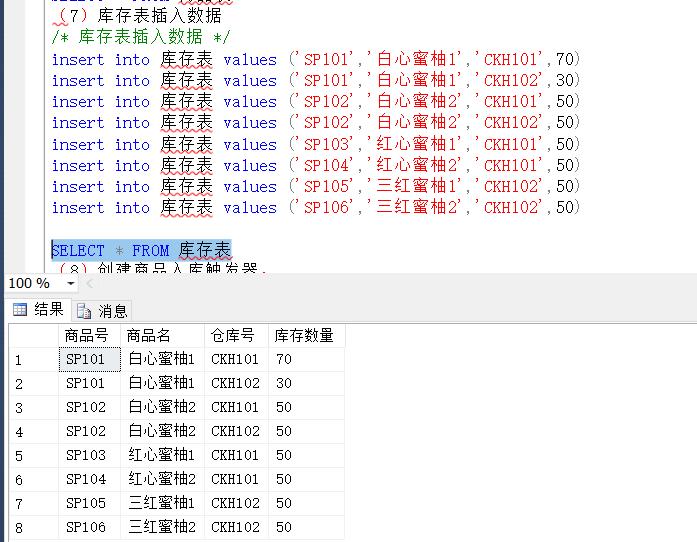
Task: Select 三红蜜柚2 cell in row 8
Action: (162, 527)
